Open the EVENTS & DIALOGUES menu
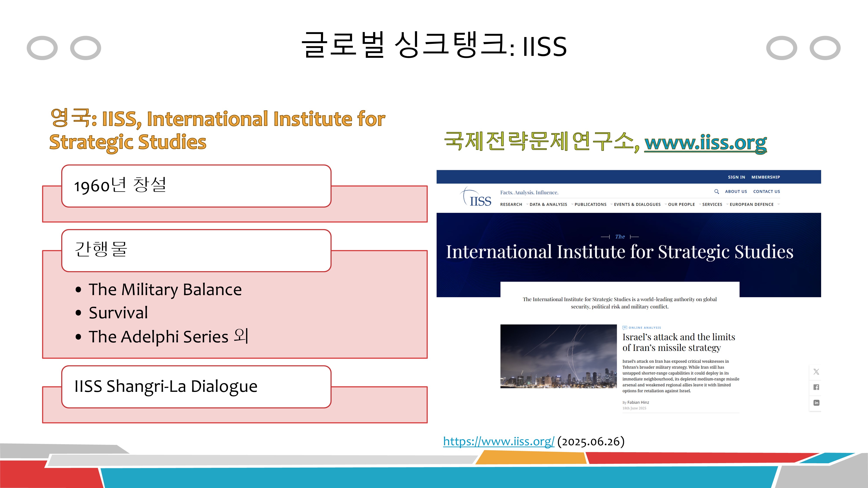The width and height of the screenshot is (868, 488). (637, 205)
